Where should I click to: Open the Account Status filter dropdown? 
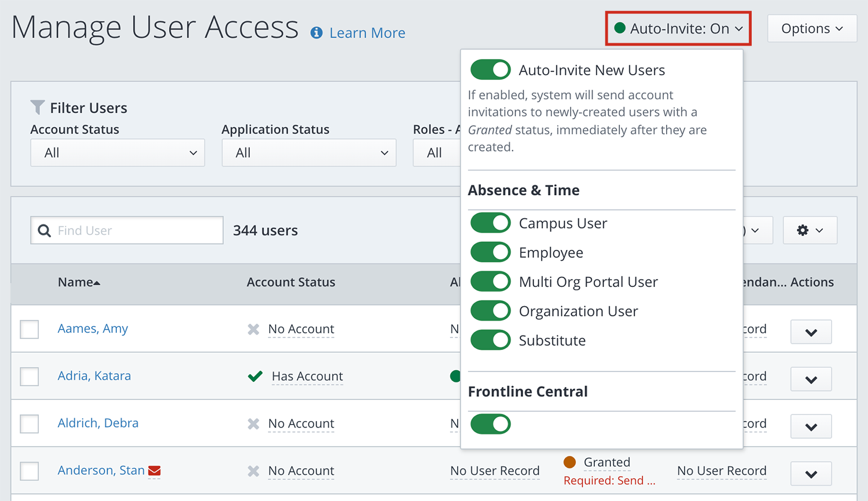pyautogui.click(x=117, y=153)
